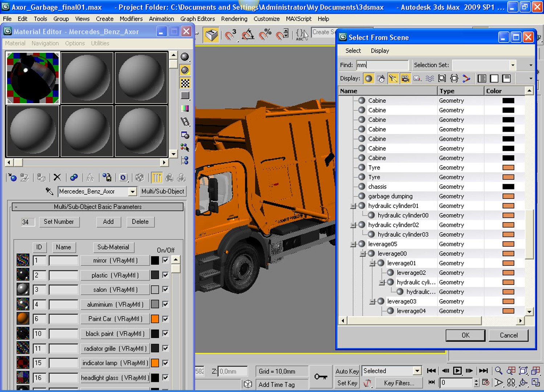544x392 pixels.
Task: Open the Utilities menu in Material Editor
Action: (x=100, y=43)
